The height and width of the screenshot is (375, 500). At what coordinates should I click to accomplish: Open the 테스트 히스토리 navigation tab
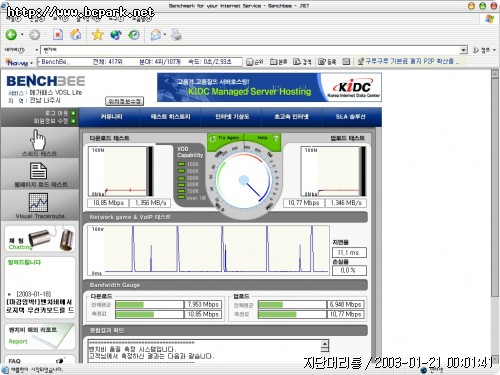point(171,117)
